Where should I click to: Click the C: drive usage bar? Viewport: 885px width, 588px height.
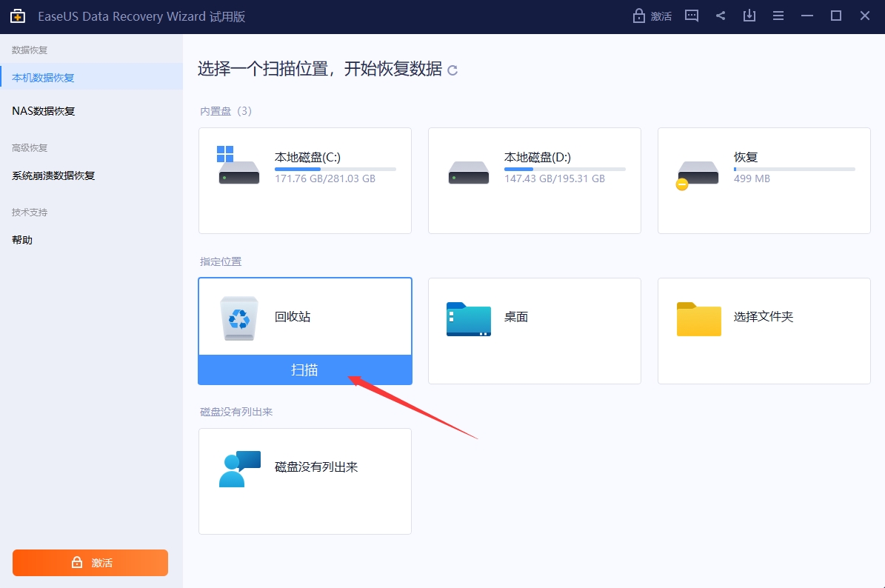coord(335,170)
